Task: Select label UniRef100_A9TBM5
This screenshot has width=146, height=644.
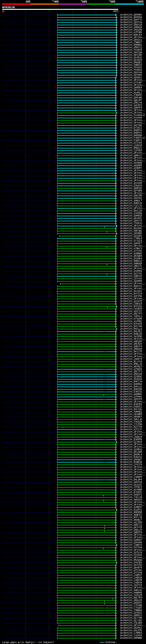Action: [131, 163]
